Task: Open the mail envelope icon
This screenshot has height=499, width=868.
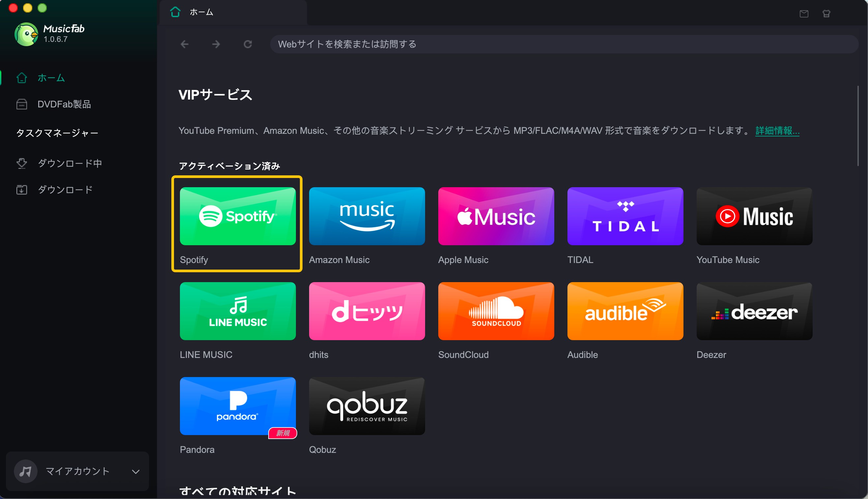Action: (x=804, y=14)
